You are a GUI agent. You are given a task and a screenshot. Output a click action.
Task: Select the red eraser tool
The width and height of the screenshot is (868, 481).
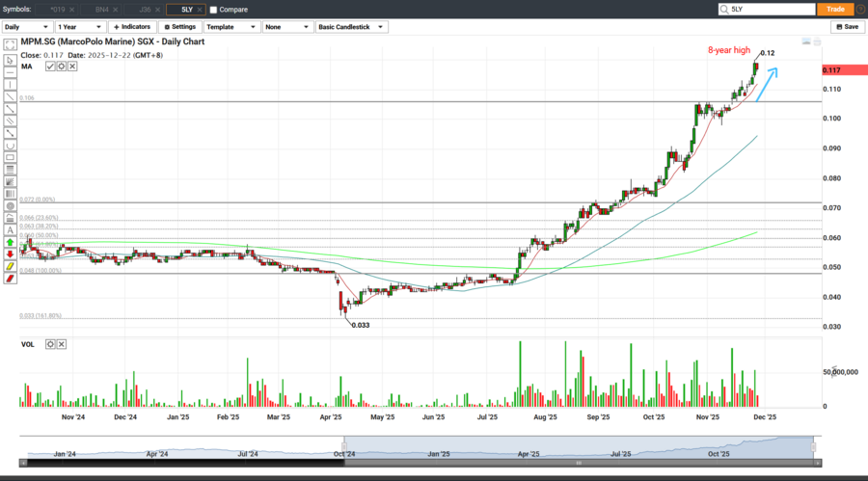pyautogui.click(x=10, y=278)
